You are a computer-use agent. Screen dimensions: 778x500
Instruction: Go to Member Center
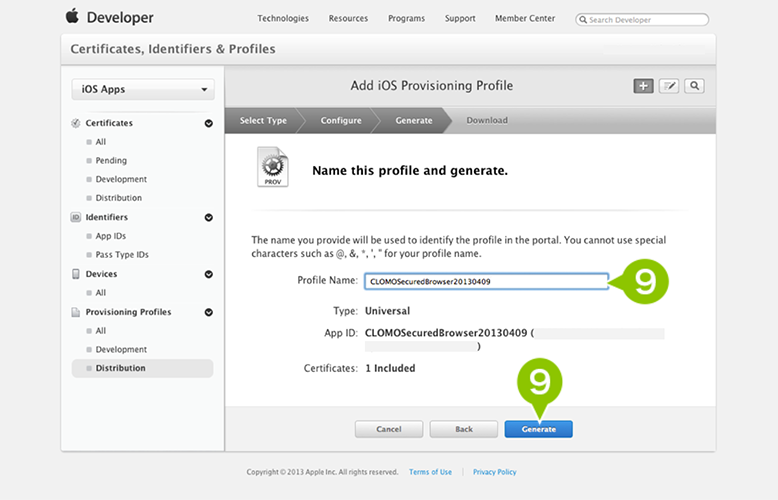coord(525,18)
